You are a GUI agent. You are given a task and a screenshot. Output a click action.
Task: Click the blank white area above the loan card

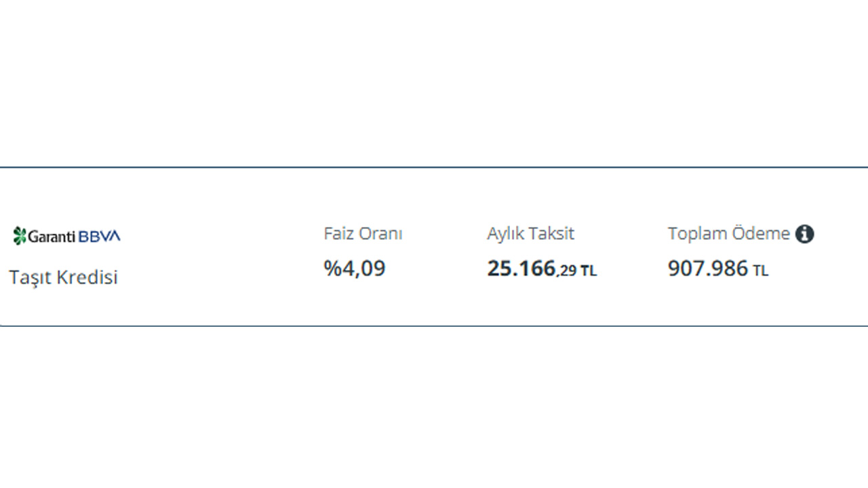(x=434, y=81)
